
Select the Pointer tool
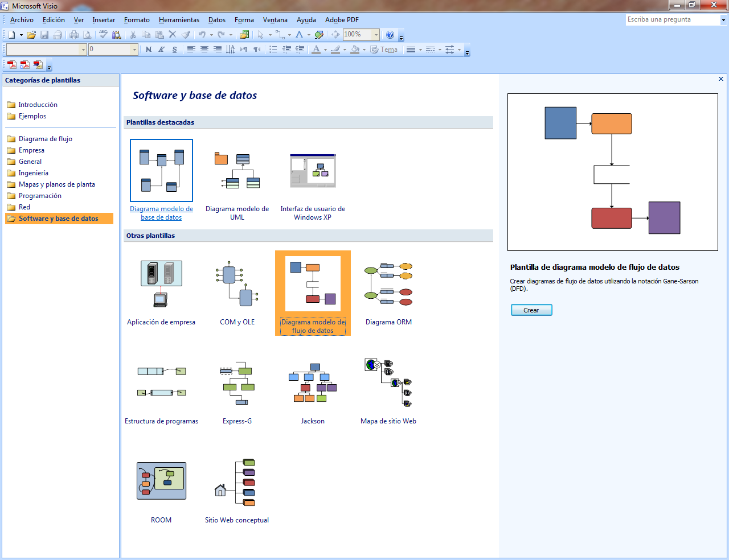point(261,35)
